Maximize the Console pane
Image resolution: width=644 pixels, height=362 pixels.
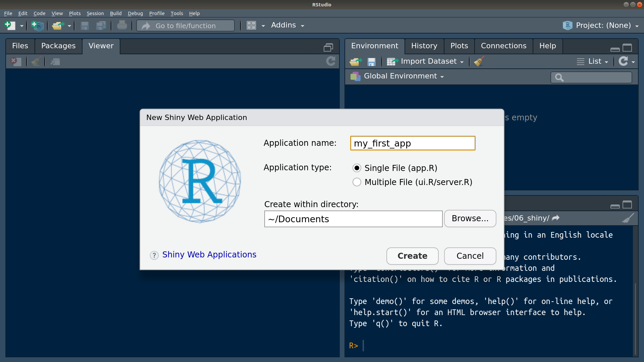pyautogui.click(x=627, y=204)
